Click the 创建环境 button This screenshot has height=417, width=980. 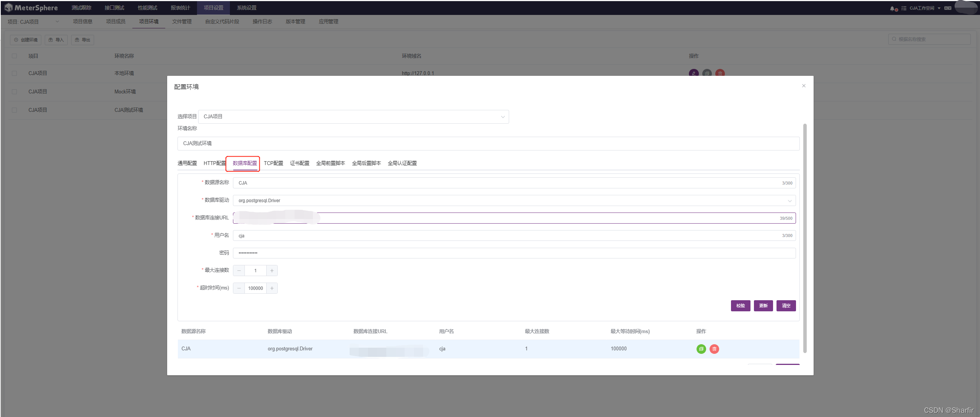[26, 40]
